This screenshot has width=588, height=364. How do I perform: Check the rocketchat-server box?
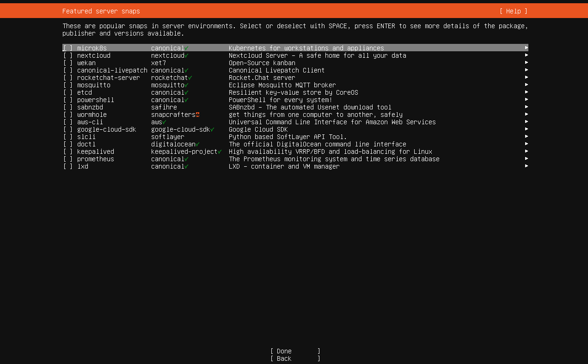point(68,78)
